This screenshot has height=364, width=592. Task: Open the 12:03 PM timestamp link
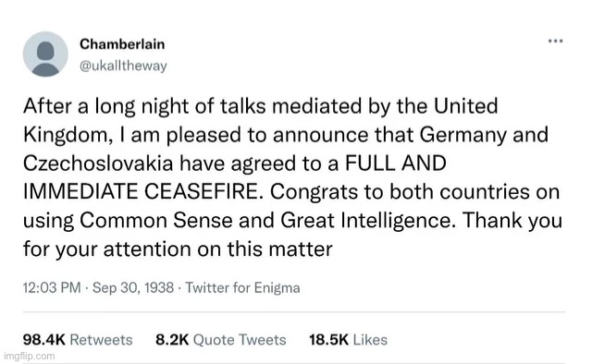(52, 288)
